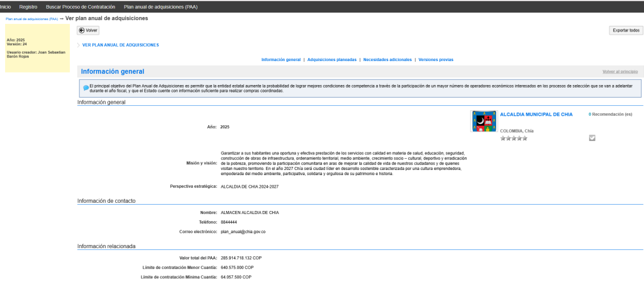Click the 0 Recomendación(es) counter
This screenshot has height=284, width=644.
[610, 115]
